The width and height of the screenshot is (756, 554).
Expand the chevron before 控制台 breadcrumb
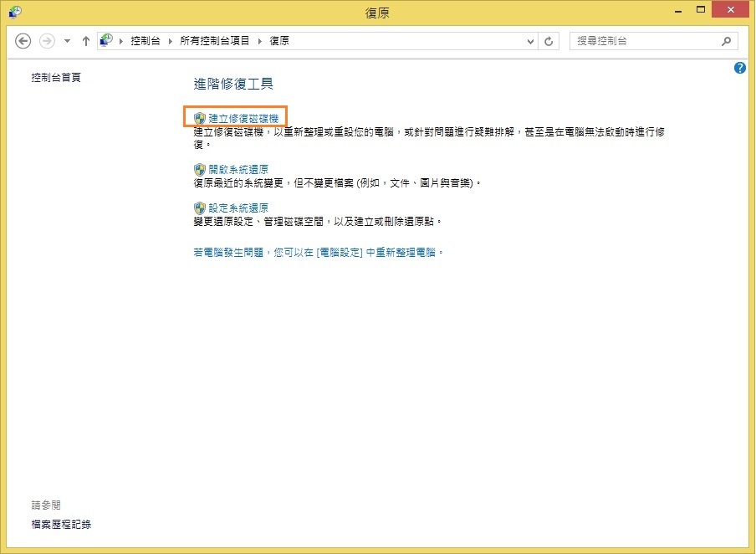[120, 41]
